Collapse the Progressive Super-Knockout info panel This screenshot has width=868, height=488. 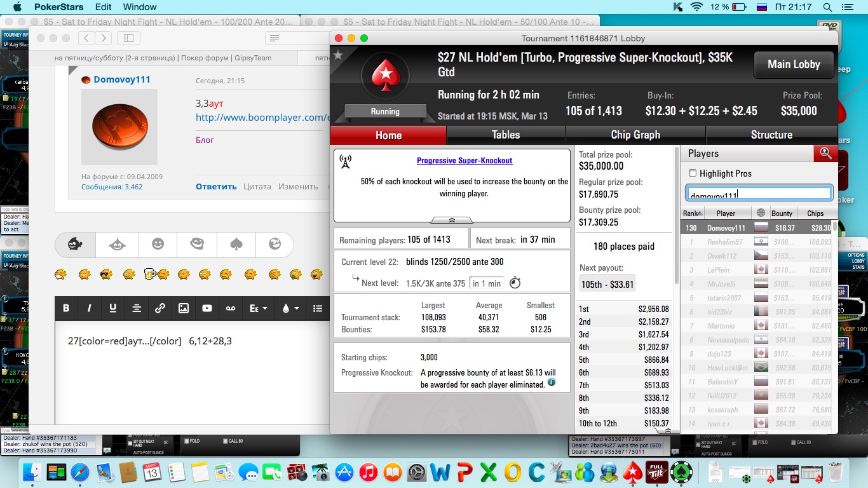pyautogui.click(x=452, y=220)
